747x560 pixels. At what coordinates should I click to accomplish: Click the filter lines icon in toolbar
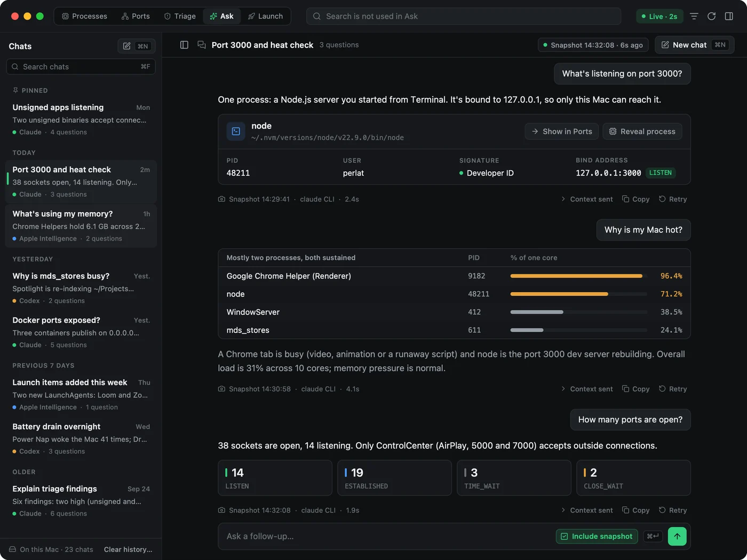click(x=694, y=16)
